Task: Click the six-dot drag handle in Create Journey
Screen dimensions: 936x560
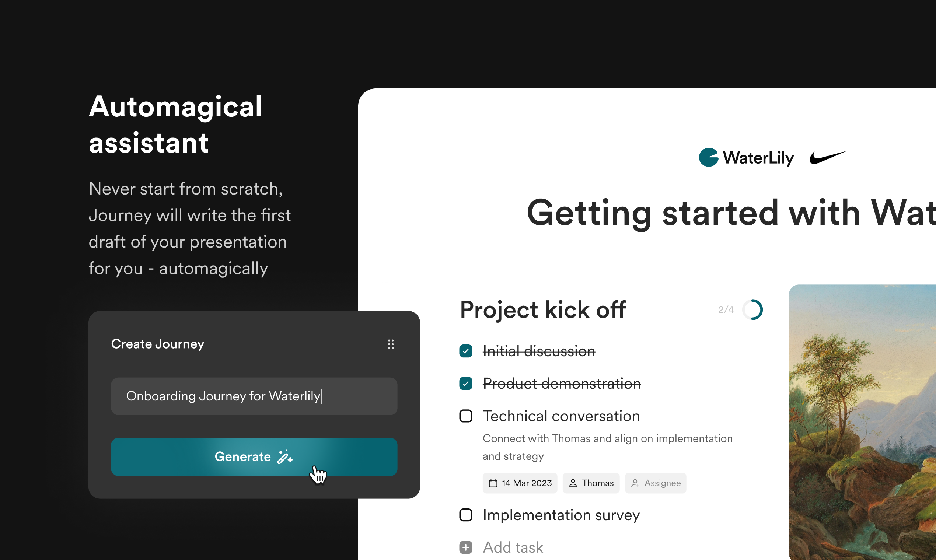Action: pos(391,344)
